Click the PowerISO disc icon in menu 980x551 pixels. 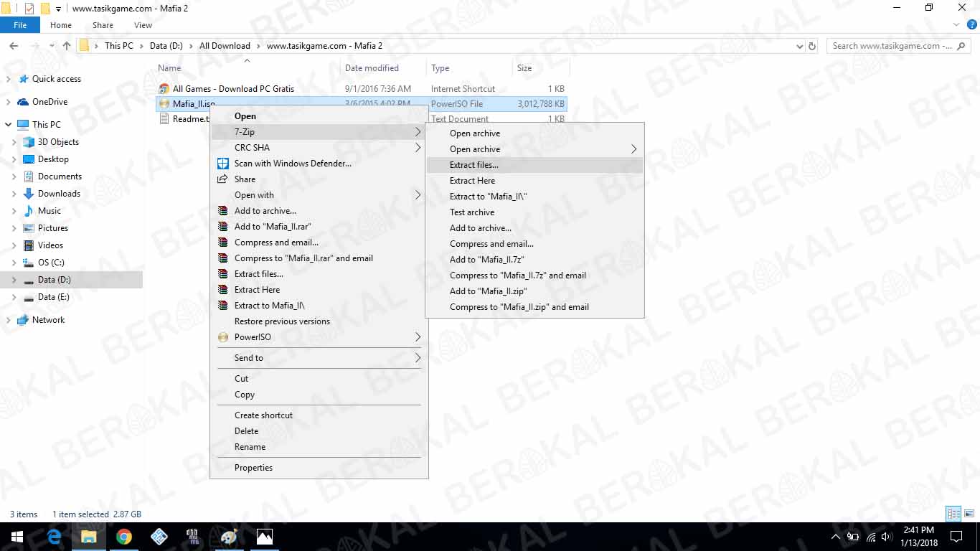tap(222, 337)
